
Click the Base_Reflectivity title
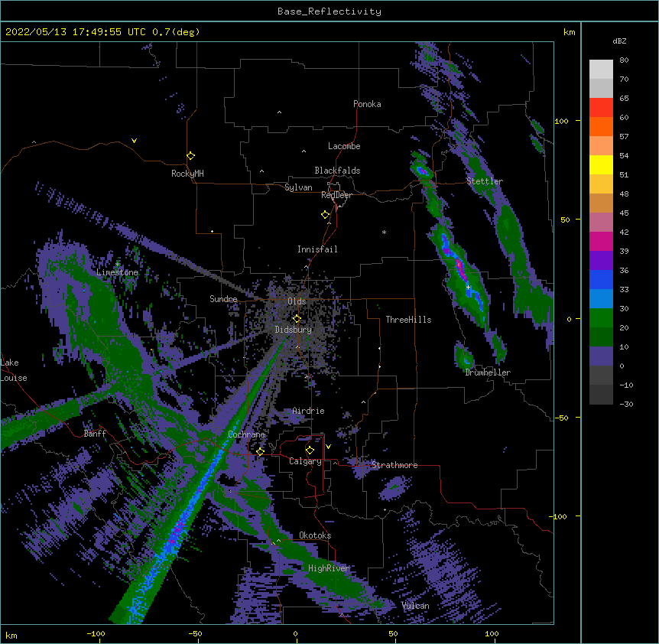point(329,11)
